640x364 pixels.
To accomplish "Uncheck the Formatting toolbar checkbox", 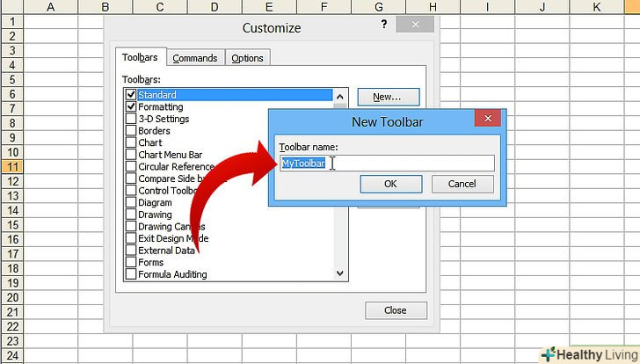I will [x=131, y=106].
